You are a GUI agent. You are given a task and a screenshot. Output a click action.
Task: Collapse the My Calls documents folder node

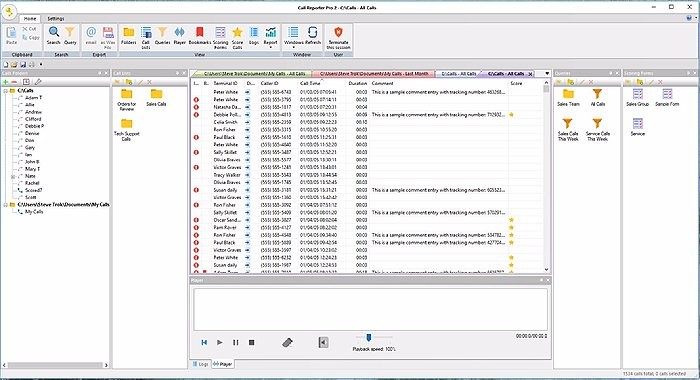pyautogui.click(x=5, y=205)
